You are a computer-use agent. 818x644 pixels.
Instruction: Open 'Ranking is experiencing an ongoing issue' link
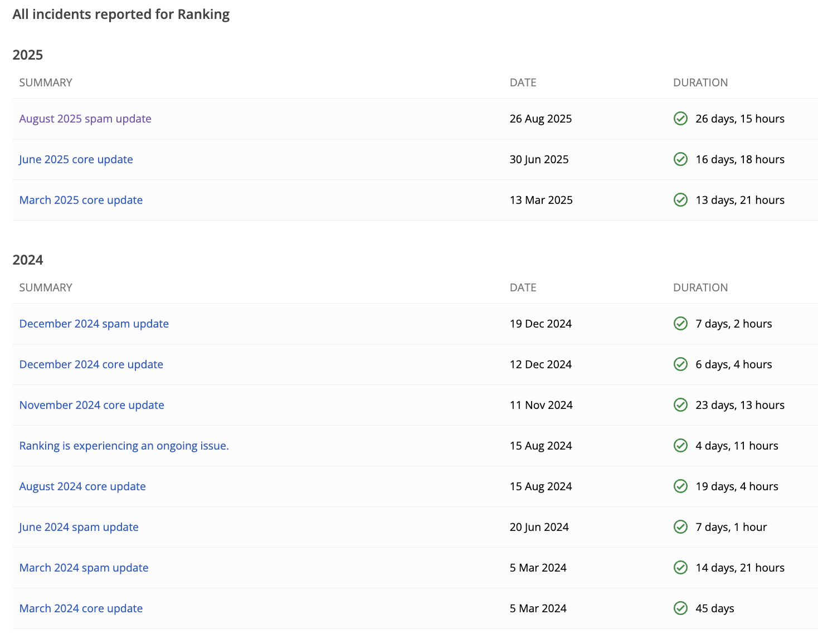(x=124, y=446)
